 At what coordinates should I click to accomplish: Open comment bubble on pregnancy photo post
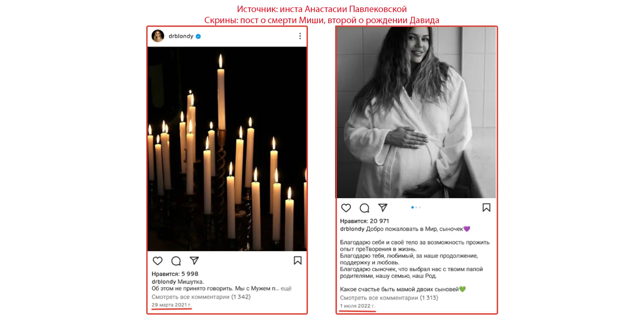click(364, 208)
